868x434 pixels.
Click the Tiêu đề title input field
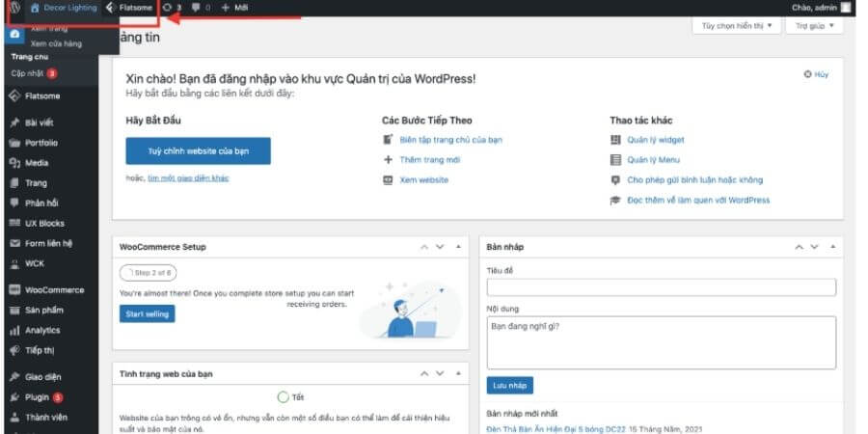(662, 287)
